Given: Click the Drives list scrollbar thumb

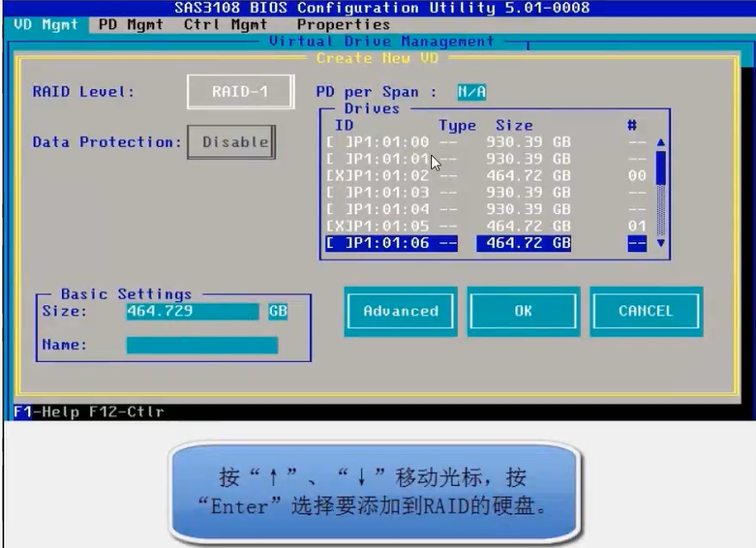Looking at the screenshot, I should pyautogui.click(x=661, y=167).
